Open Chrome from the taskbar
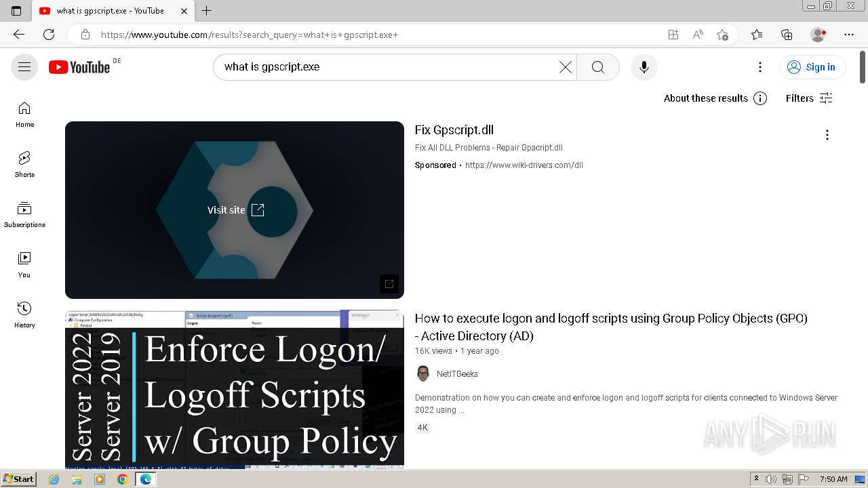The height and width of the screenshot is (488, 868). pyautogui.click(x=122, y=479)
